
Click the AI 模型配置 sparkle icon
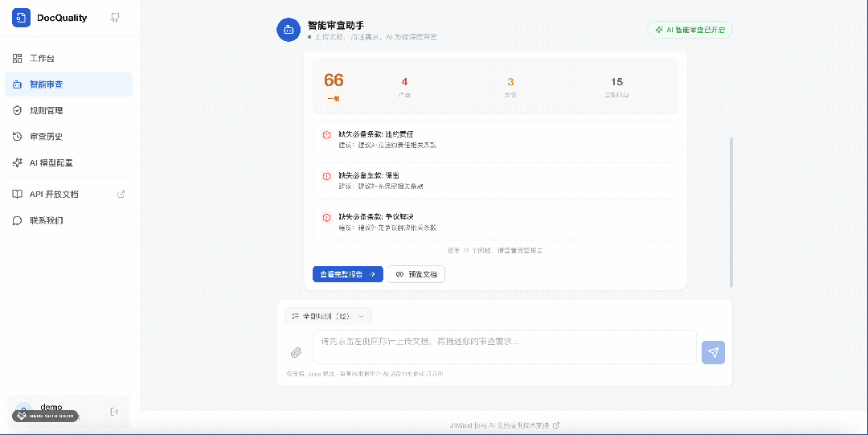tap(17, 162)
